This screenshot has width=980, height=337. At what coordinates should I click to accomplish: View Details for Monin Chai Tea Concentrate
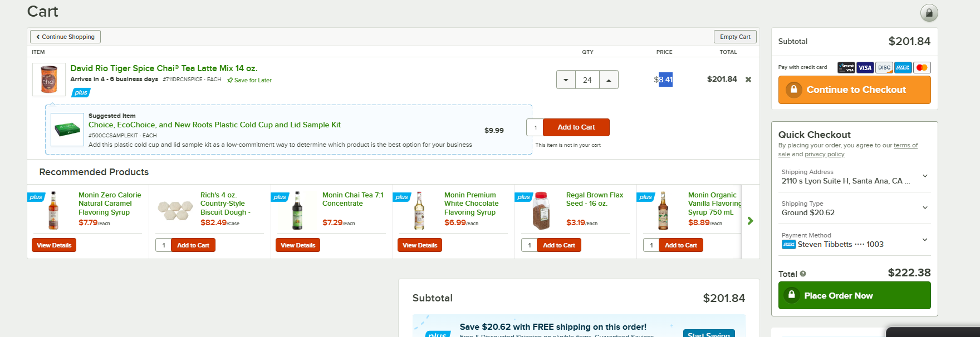298,245
